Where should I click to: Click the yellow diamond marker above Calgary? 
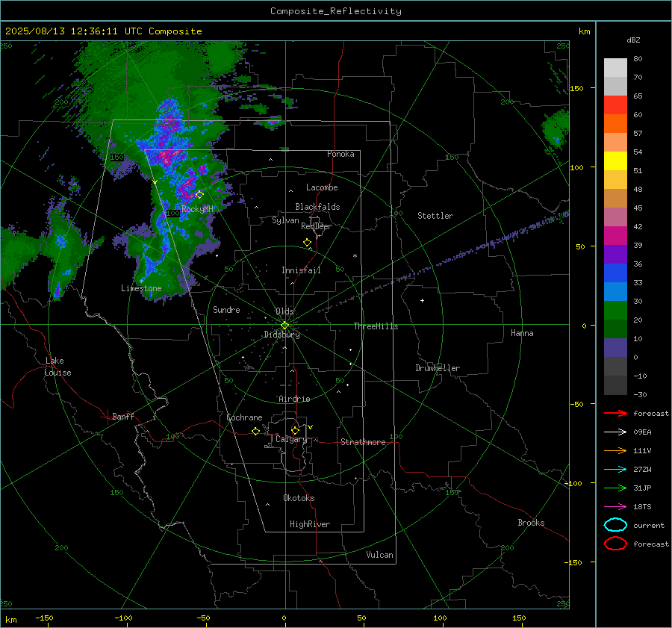(x=295, y=430)
